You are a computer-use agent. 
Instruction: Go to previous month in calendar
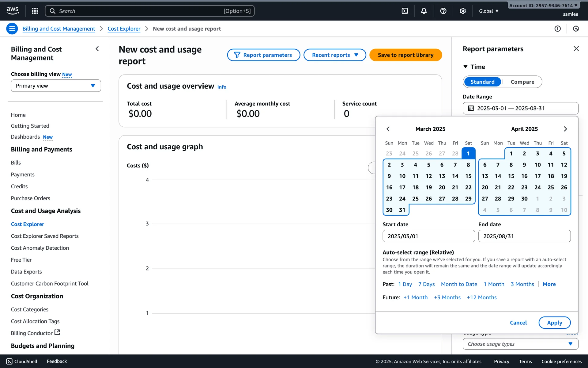tap(388, 129)
